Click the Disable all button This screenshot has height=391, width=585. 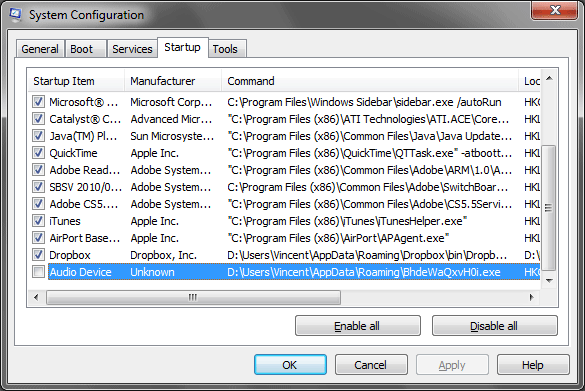494,326
